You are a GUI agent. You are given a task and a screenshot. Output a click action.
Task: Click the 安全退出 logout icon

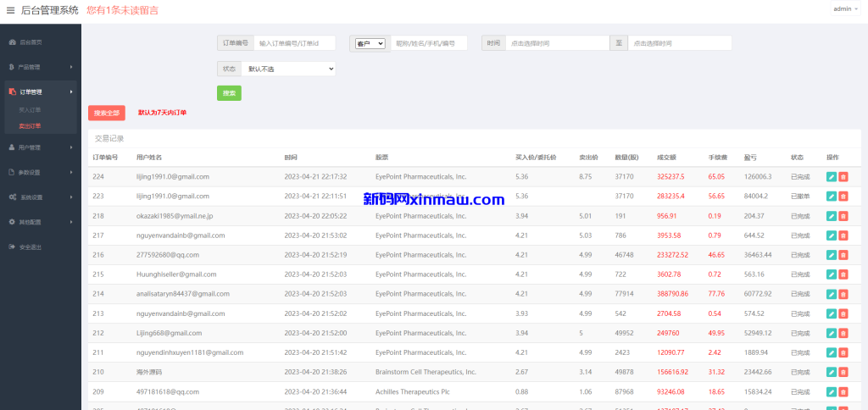tap(12, 247)
